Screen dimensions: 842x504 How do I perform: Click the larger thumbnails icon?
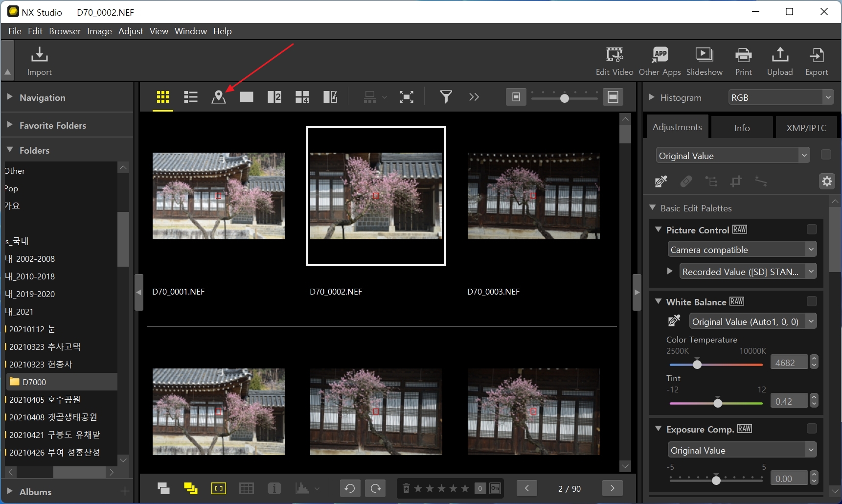613,97
